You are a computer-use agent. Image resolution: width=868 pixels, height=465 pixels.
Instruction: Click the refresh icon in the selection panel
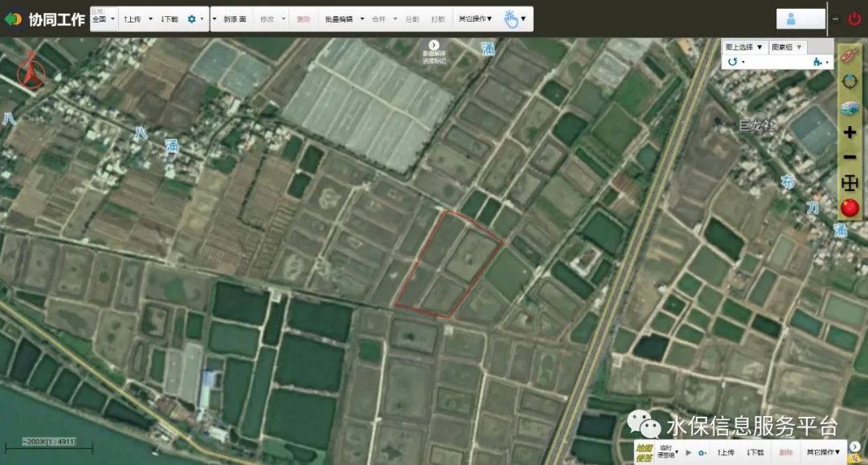(734, 63)
